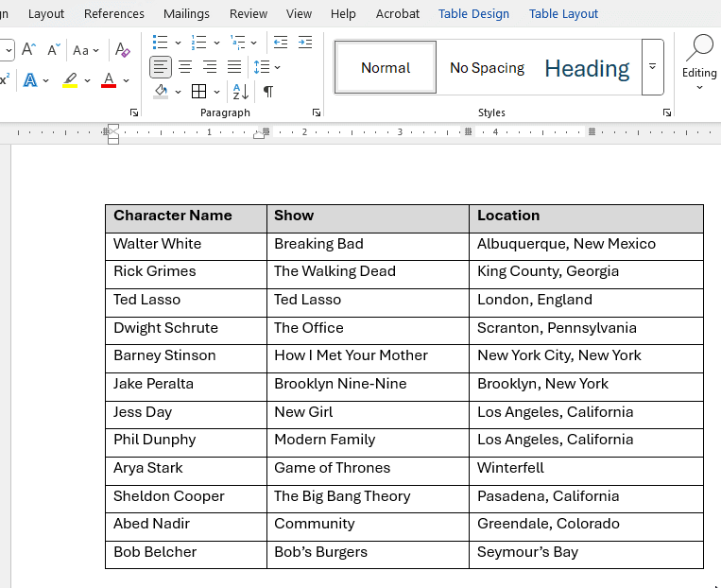Toggle Justify text alignment
The height and width of the screenshot is (588, 721).
point(233,67)
